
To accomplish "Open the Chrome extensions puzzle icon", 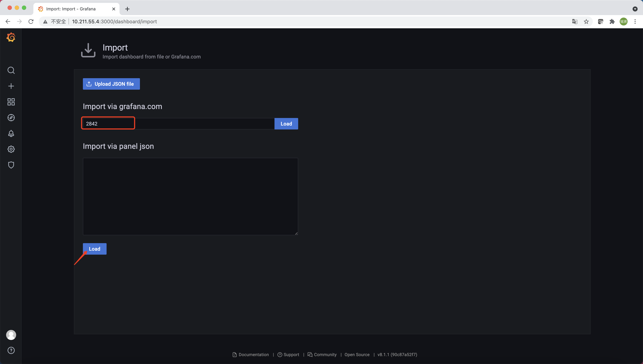I will click(612, 22).
